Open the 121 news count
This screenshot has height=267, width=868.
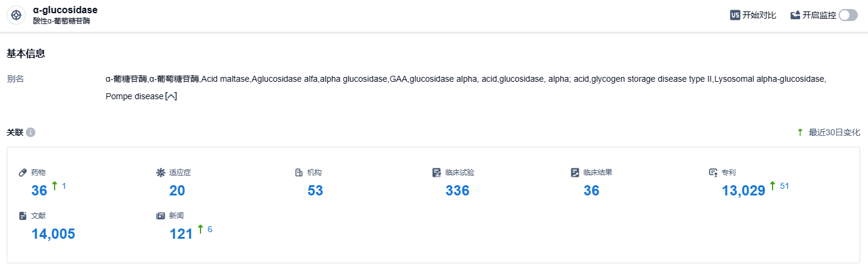click(x=181, y=234)
